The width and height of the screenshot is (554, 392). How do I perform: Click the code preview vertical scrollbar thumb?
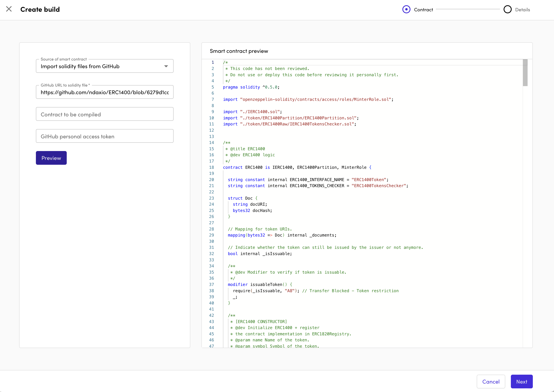pos(525,73)
